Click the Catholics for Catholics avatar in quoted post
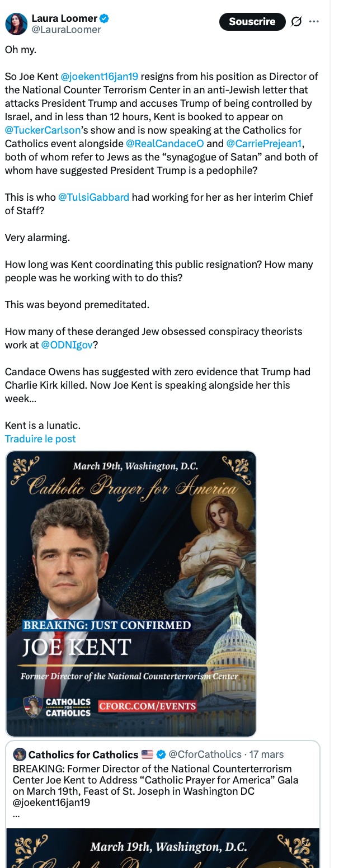 (x=20, y=754)
